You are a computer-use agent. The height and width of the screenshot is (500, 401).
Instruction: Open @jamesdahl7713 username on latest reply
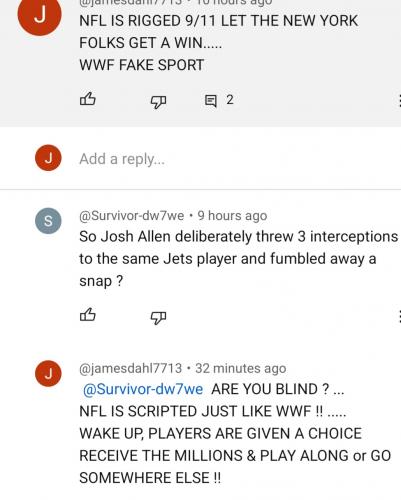pos(130,368)
